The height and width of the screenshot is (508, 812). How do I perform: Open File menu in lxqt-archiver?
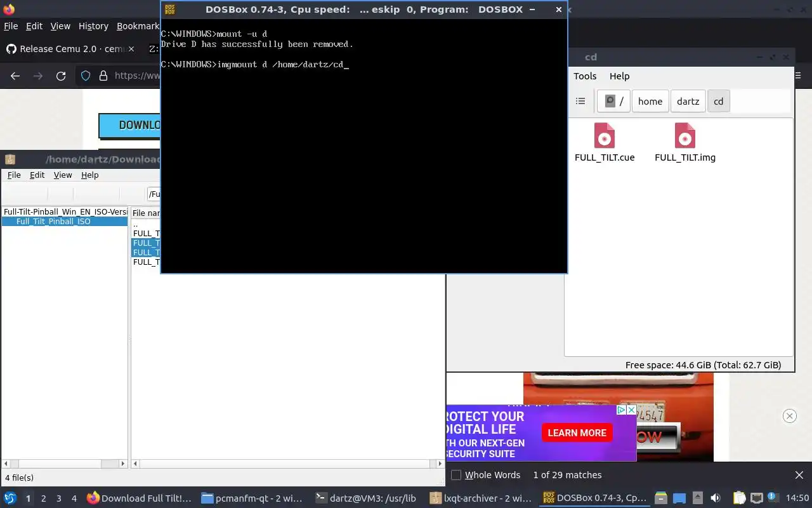14,175
